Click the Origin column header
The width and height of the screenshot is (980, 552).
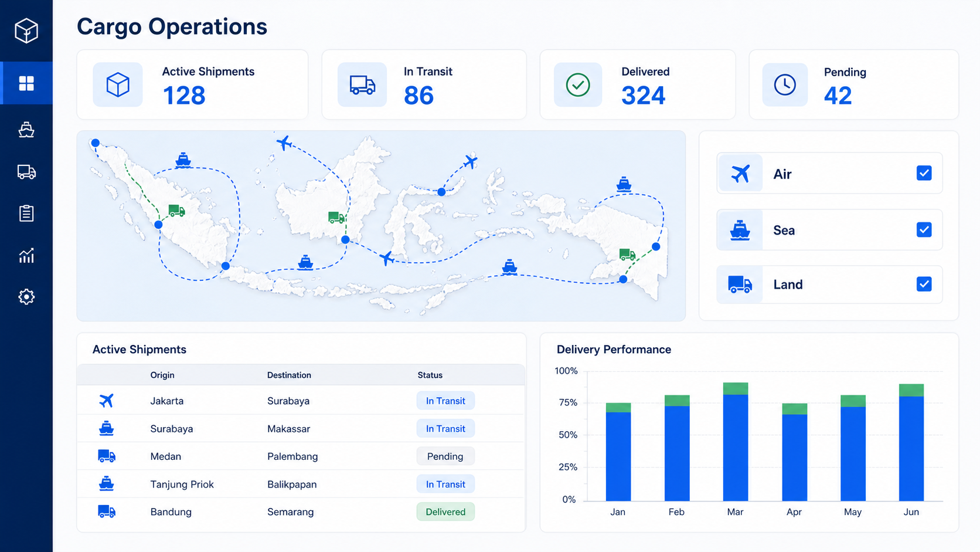point(162,375)
